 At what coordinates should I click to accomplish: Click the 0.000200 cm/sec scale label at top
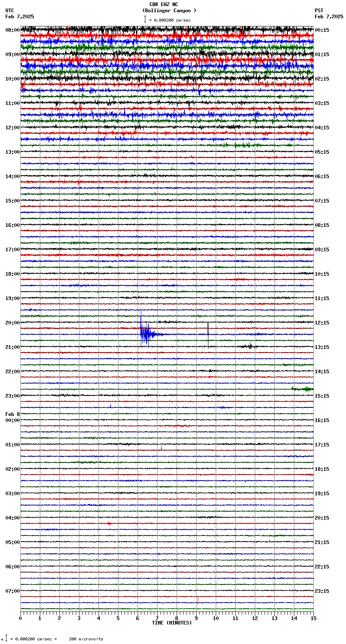coord(170,20)
